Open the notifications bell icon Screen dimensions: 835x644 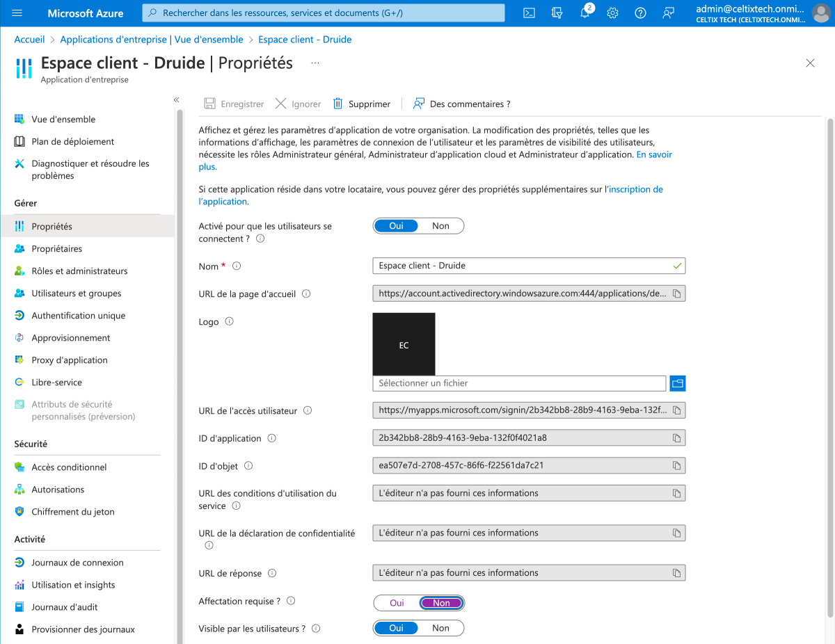pos(584,13)
